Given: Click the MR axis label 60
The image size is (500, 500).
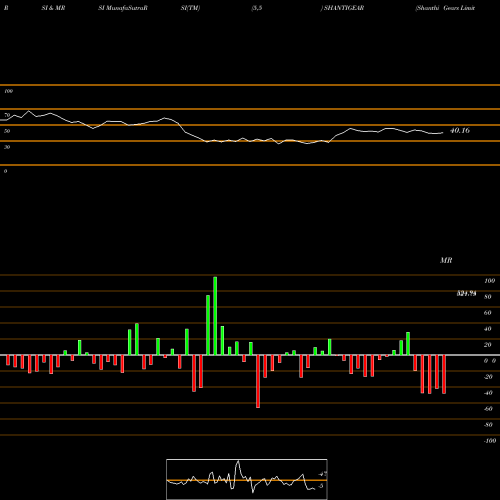Looking at the screenshot, I should coord(488,313).
